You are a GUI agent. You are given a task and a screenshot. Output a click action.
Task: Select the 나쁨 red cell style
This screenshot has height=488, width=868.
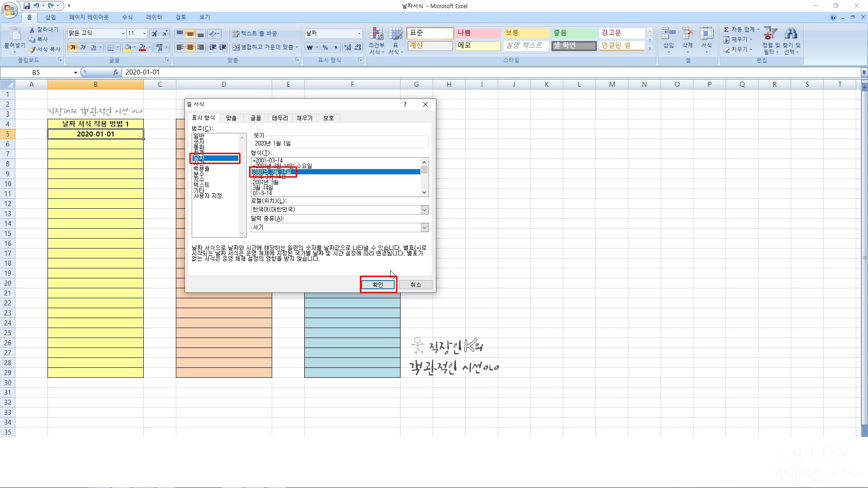[x=477, y=33]
